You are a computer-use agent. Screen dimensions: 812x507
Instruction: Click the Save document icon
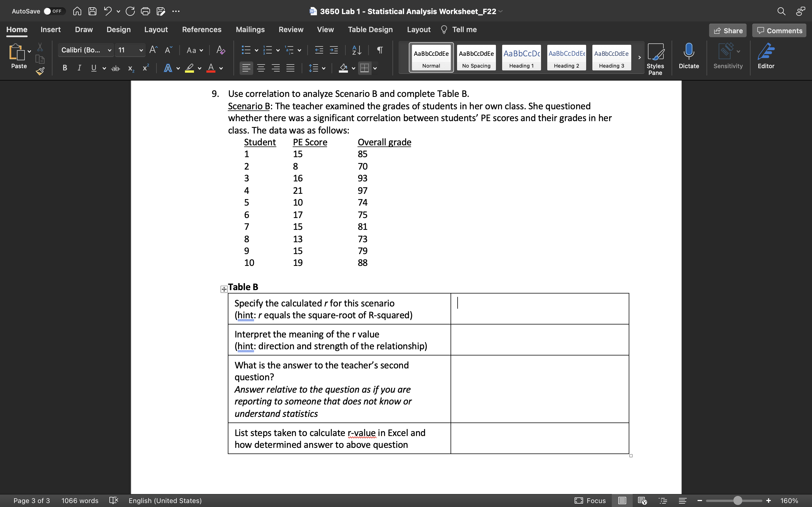92,11
